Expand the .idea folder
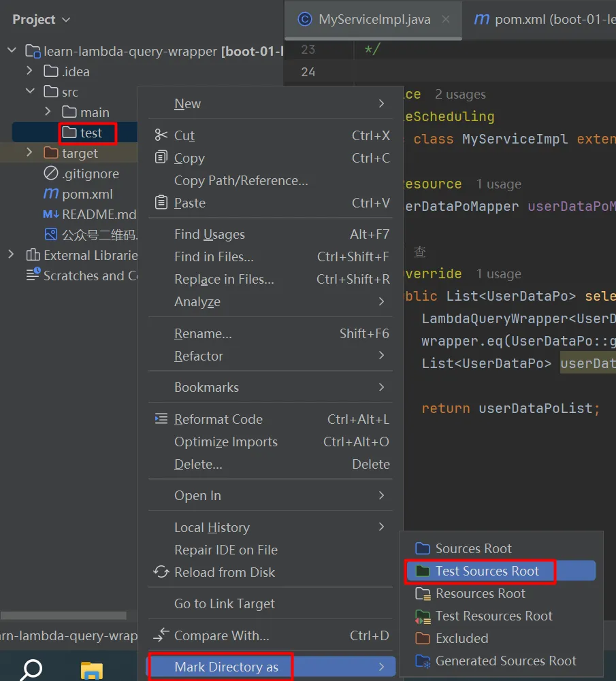The height and width of the screenshot is (681, 616). click(x=29, y=71)
